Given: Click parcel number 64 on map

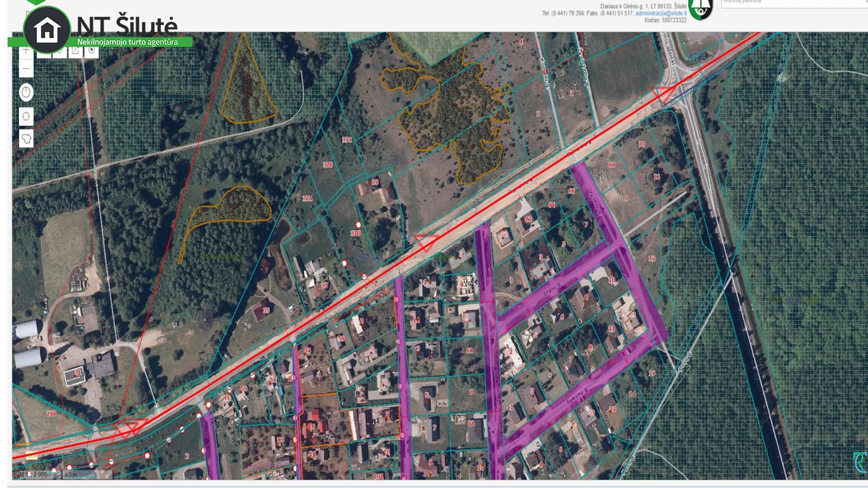Looking at the screenshot, I should click(552, 205).
